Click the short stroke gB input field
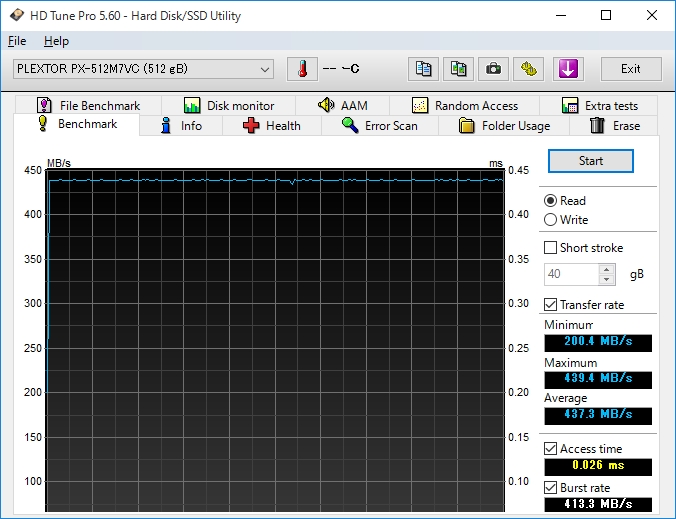 click(571, 274)
